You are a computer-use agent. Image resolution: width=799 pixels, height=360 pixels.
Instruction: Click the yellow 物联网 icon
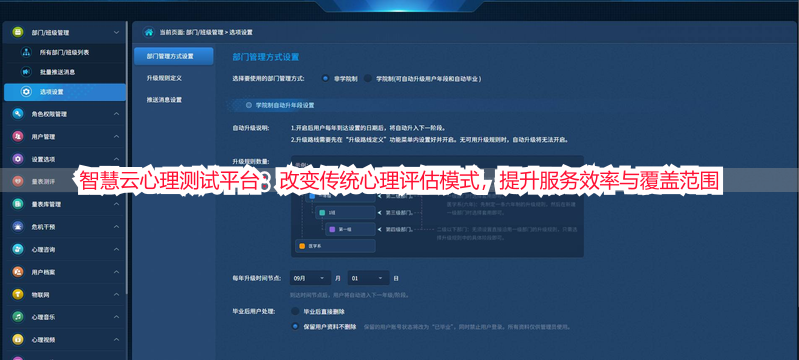18,294
